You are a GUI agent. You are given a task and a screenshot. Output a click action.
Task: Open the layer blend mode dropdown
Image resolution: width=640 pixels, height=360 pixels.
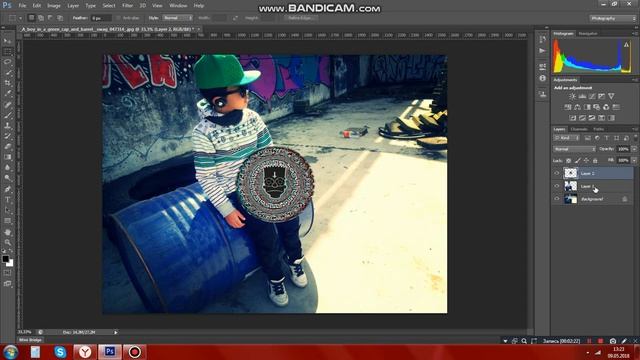(574, 149)
